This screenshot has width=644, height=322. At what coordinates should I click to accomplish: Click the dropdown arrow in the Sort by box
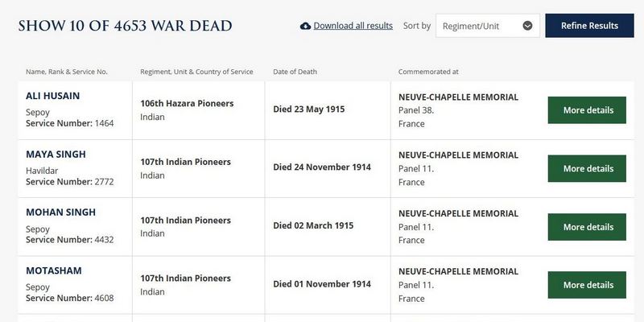(x=527, y=26)
